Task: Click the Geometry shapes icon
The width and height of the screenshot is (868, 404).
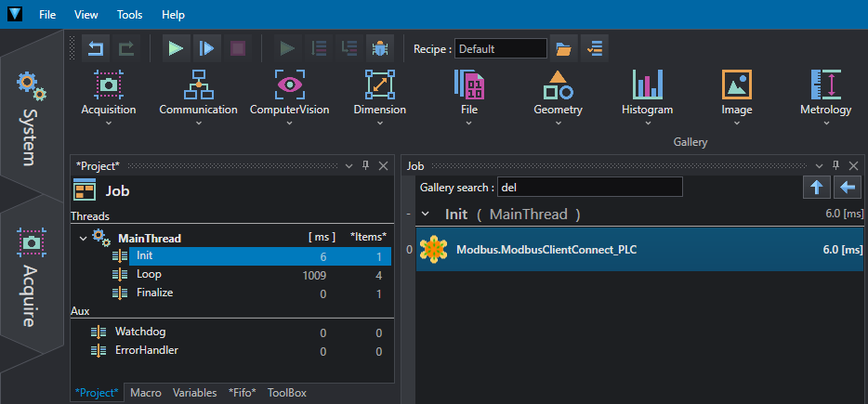Action: (558, 86)
